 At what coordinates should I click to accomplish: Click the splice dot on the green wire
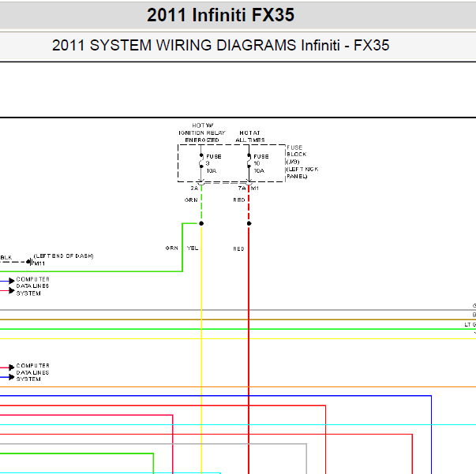pyautogui.click(x=201, y=223)
